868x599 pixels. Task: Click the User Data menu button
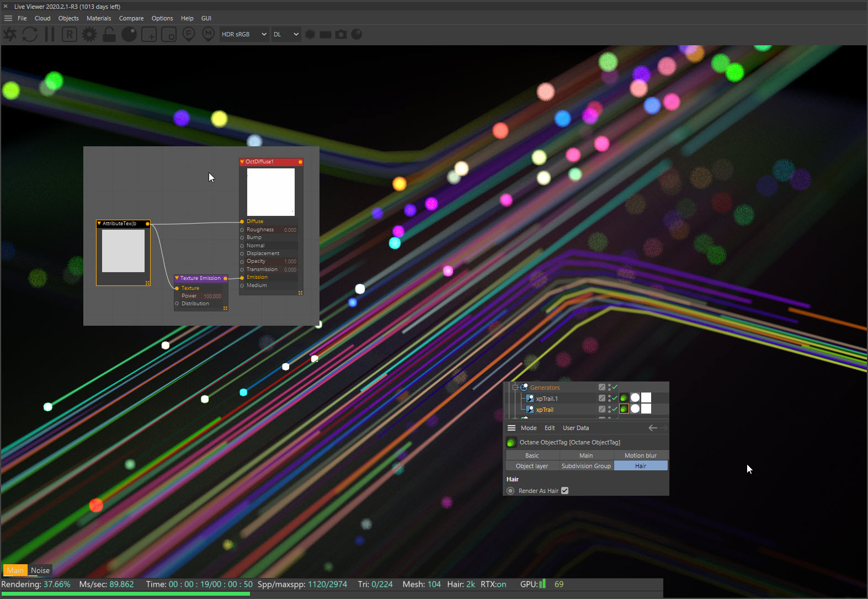[576, 428]
